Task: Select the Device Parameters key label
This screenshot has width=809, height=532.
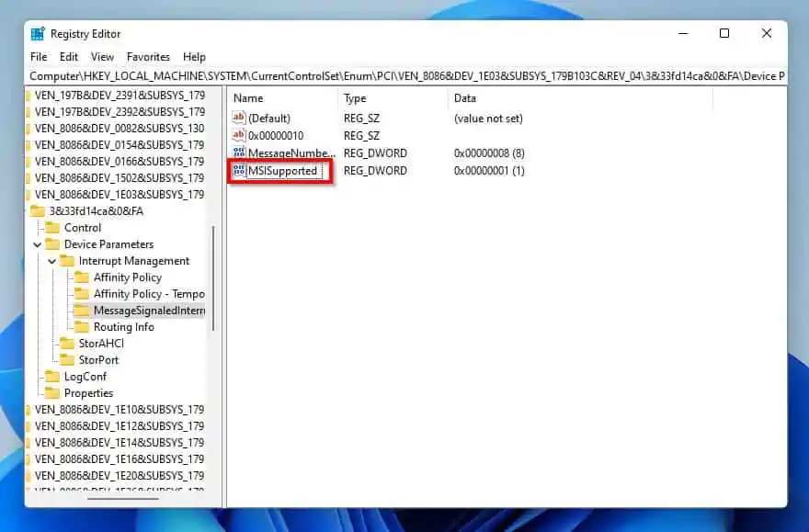Action: 108,244
